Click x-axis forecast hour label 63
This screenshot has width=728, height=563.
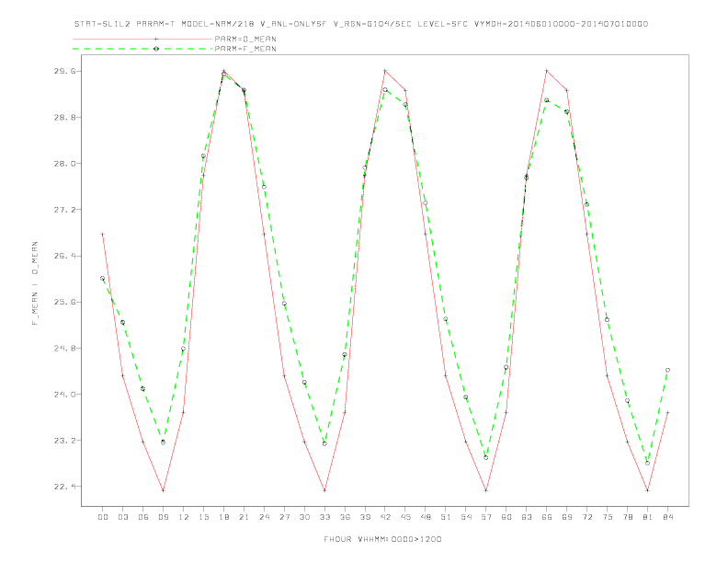tap(527, 517)
